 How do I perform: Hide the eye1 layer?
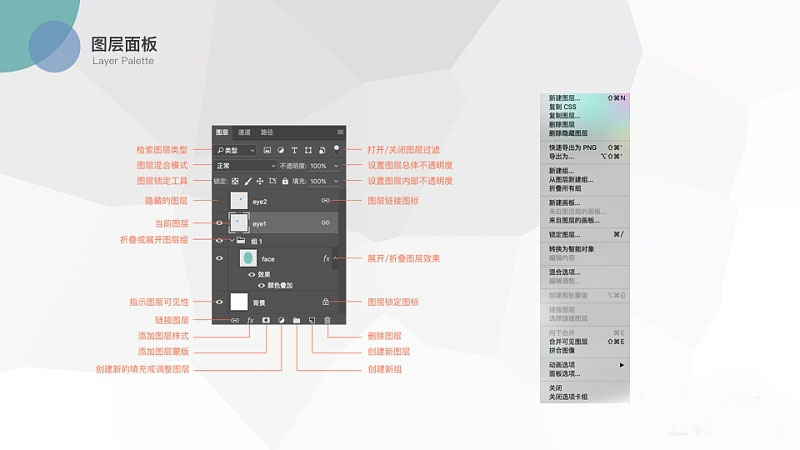(x=220, y=222)
